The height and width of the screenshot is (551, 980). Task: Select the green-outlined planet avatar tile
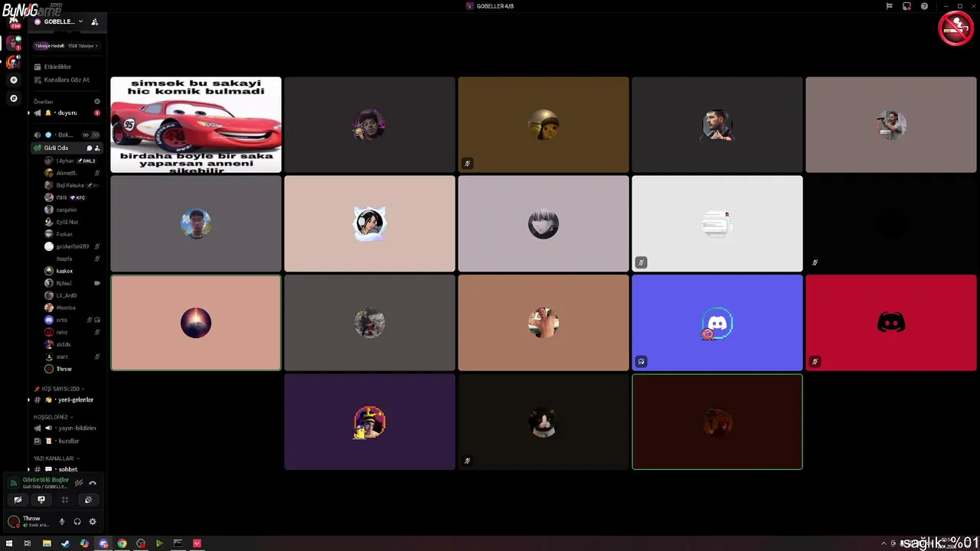coord(196,323)
